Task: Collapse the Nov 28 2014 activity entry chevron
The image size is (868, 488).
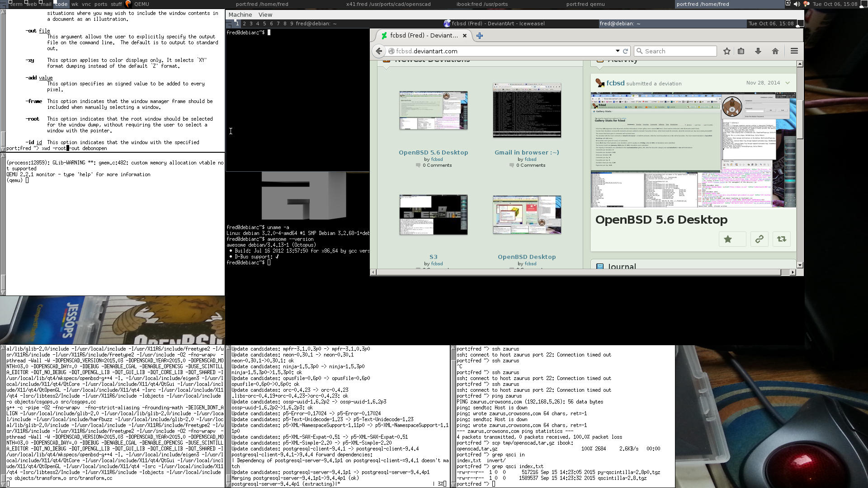Action: [788, 83]
